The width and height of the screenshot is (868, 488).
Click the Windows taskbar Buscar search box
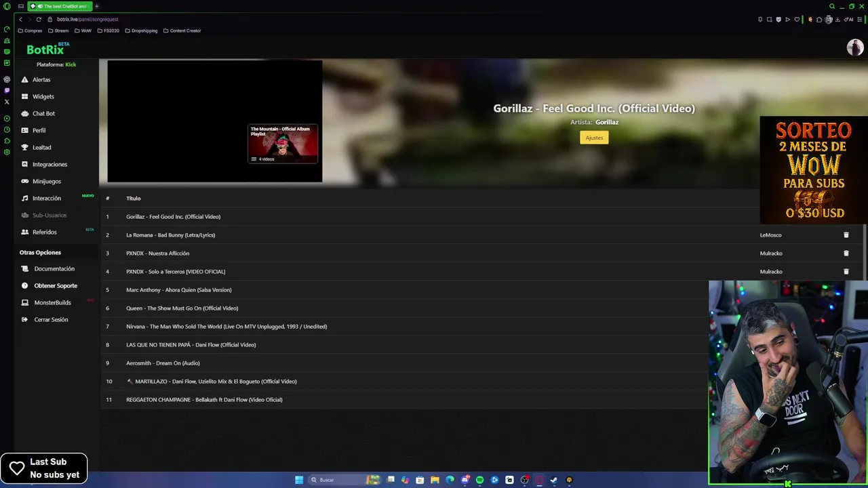344,480
